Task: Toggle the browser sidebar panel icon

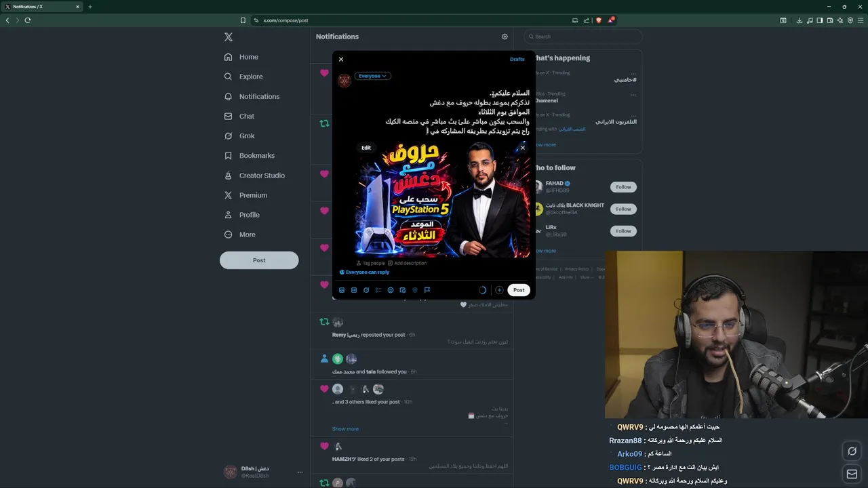Action: pyautogui.click(x=820, y=20)
